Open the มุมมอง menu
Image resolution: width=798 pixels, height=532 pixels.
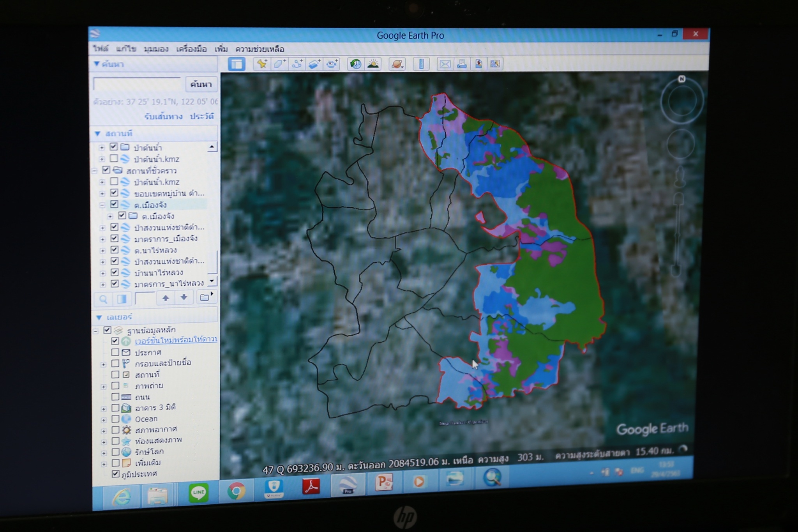pyautogui.click(x=156, y=49)
